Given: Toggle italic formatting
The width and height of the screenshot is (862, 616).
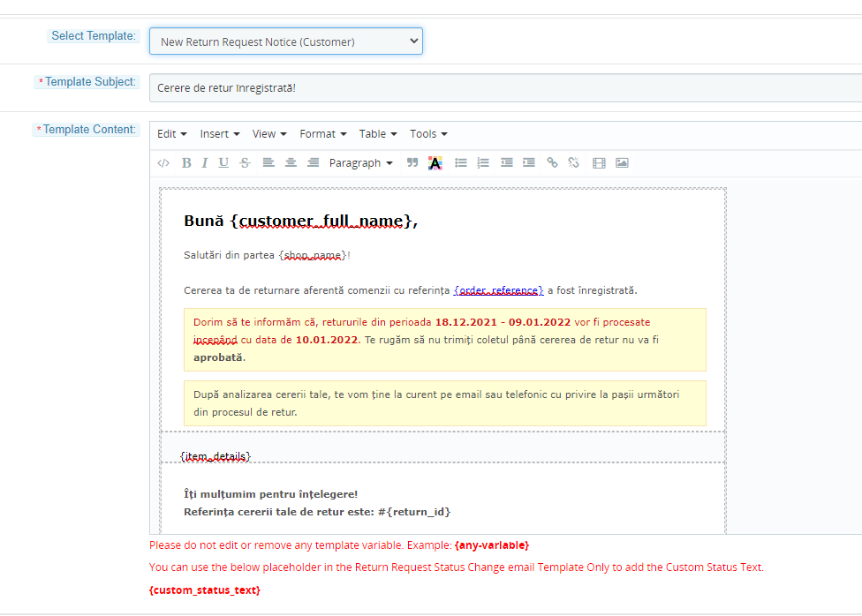Looking at the screenshot, I should [x=205, y=162].
